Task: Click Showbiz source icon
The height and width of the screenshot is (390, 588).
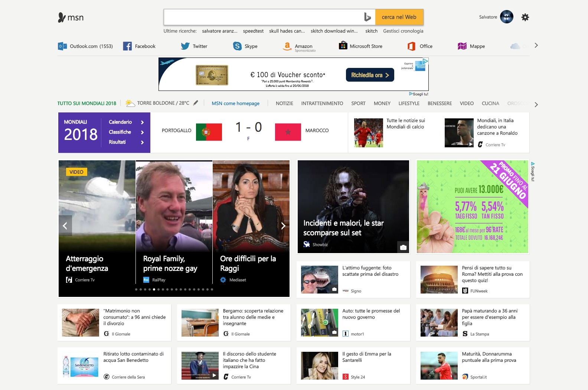Action: tap(307, 244)
